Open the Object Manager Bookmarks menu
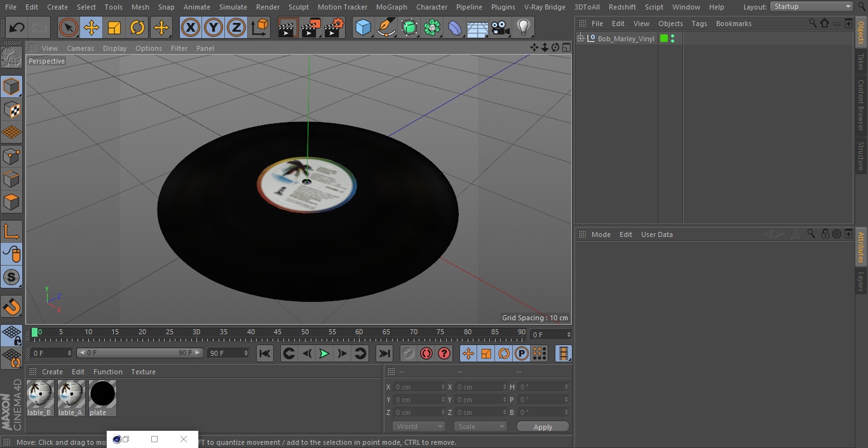The height and width of the screenshot is (448, 868). (733, 24)
